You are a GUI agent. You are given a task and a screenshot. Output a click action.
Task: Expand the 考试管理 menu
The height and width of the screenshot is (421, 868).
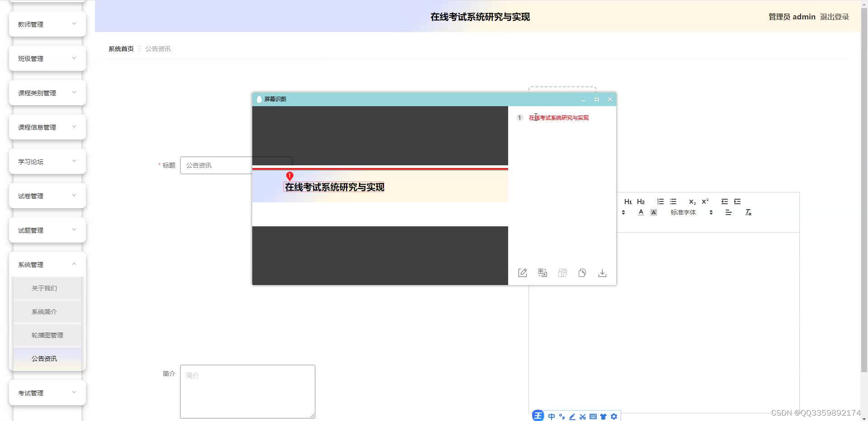pyautogui.click(x=47, y=393)
